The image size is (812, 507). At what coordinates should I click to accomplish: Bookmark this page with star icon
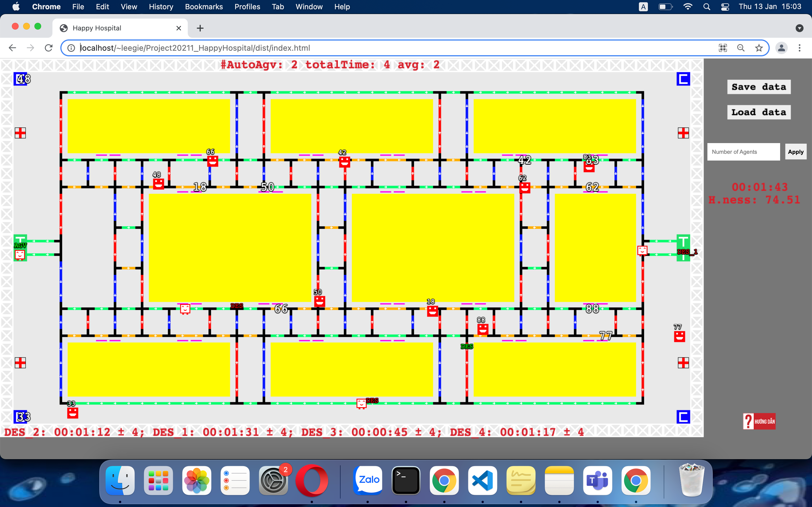759,48
